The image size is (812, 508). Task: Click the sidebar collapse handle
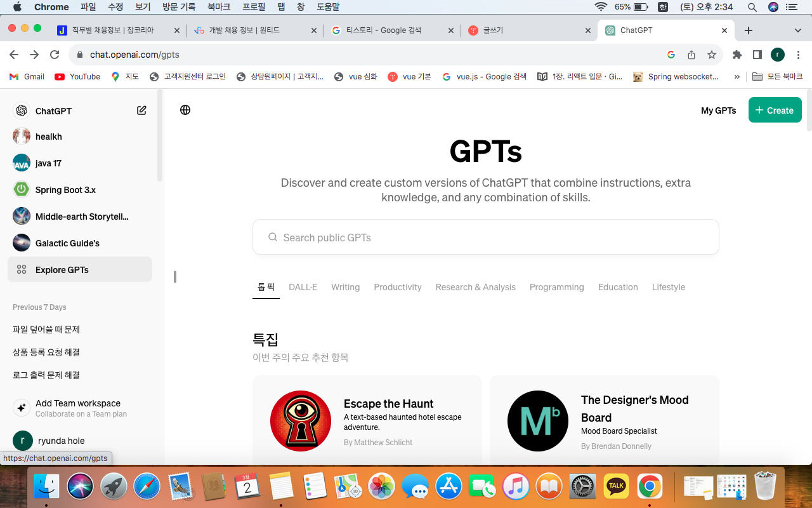pos(175,277)
